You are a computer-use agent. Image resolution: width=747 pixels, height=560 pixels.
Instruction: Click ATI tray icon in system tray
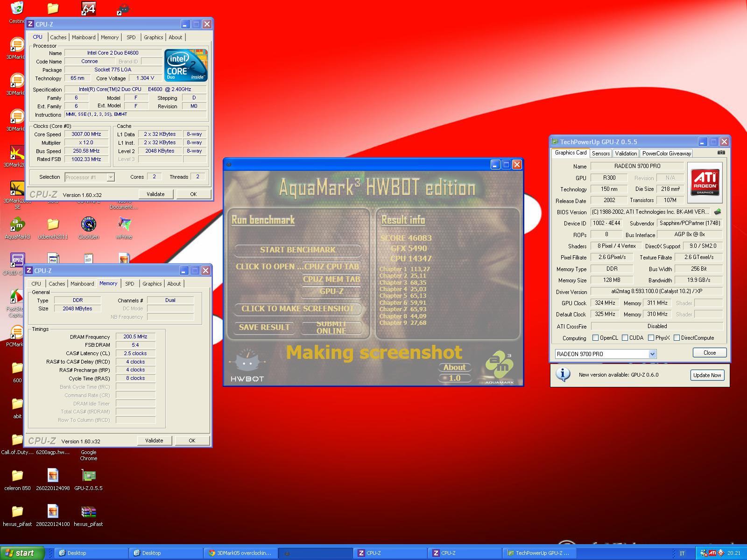[x=712, y=553]
